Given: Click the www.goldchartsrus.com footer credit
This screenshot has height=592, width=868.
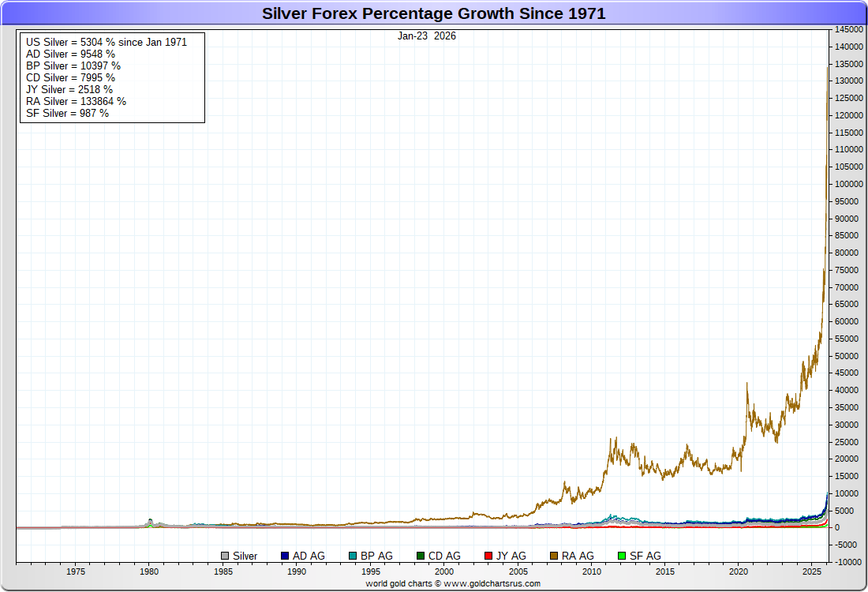Looking at the screenshot, I should [452, 583].
